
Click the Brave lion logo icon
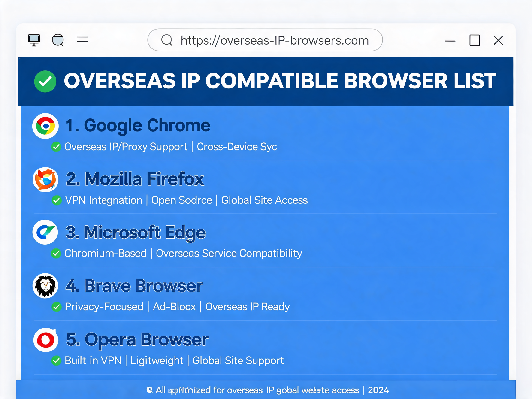[x=45, y=286]
